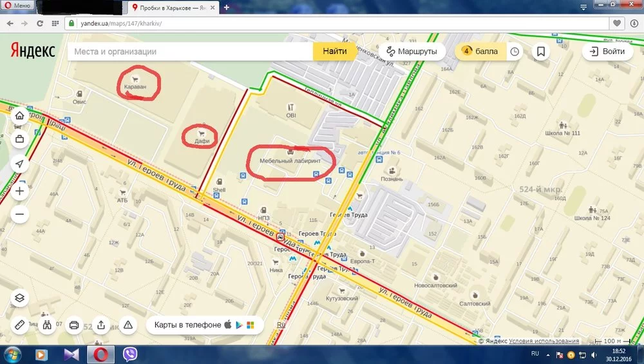Viewport: 644px width, 364px height.
Task: Open panoramas with the binoculars icon
Action: [47, 325]
